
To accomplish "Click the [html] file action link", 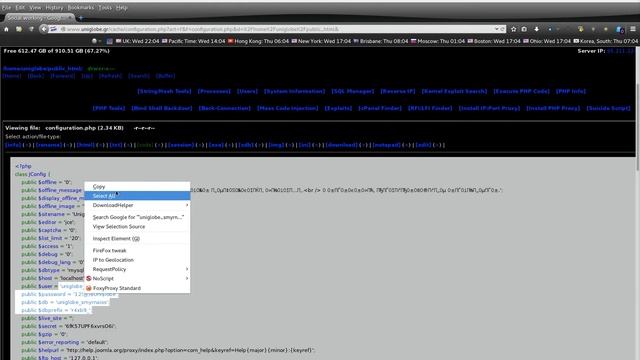I will point(85,145).
